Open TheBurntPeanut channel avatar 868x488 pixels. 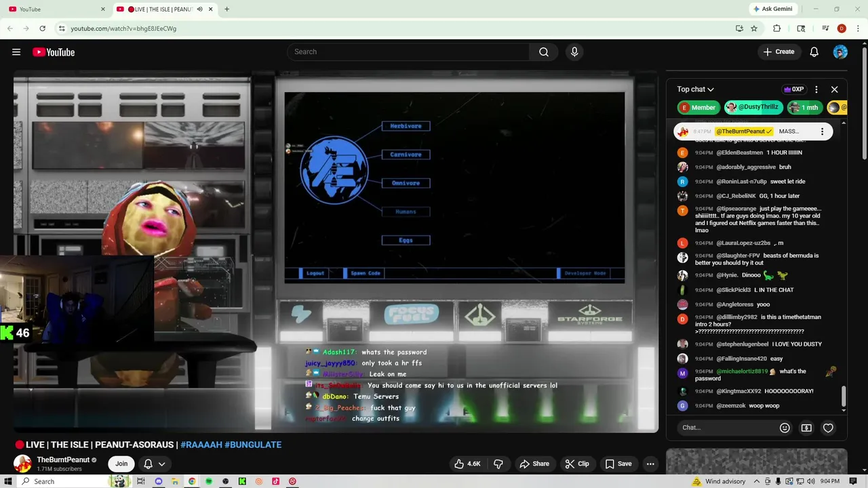[22, 464]
